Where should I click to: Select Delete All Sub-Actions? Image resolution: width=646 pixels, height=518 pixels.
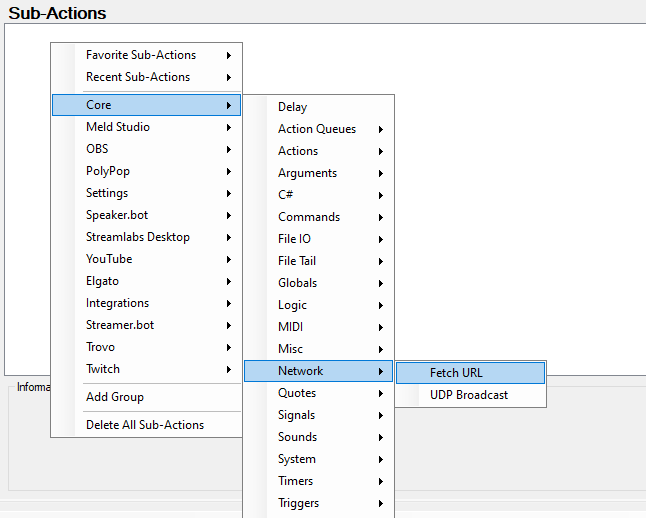145,425
